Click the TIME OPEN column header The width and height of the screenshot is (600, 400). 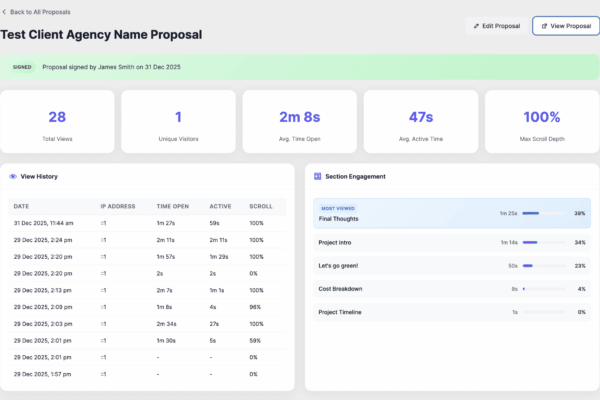point(172,207)
